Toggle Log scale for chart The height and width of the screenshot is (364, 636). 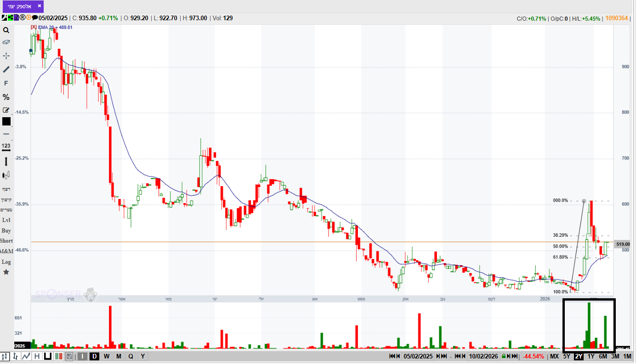[6, 262]
